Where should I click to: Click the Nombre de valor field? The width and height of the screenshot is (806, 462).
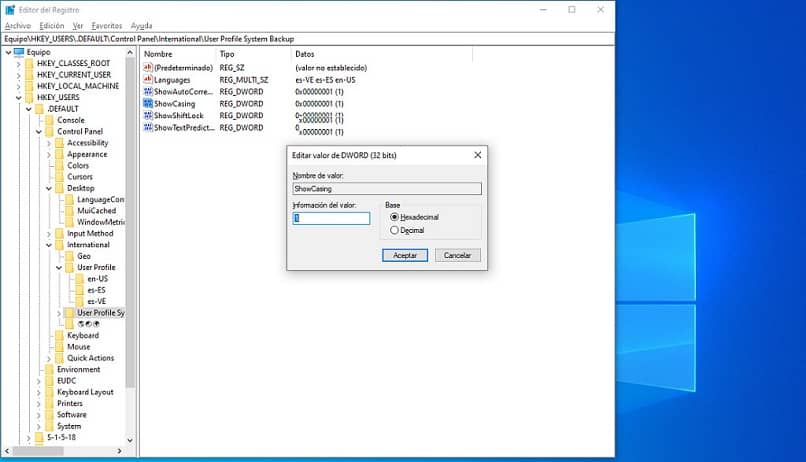tap(387, 189)
